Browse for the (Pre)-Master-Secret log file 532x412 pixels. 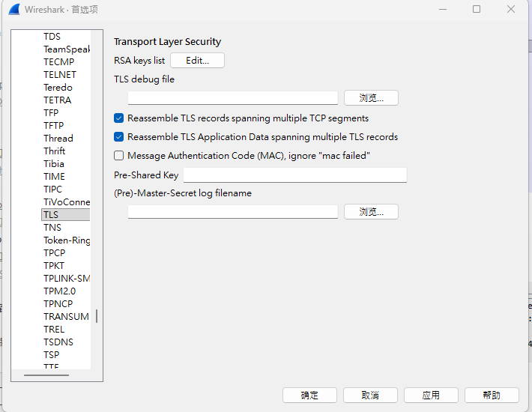[371, 212]
